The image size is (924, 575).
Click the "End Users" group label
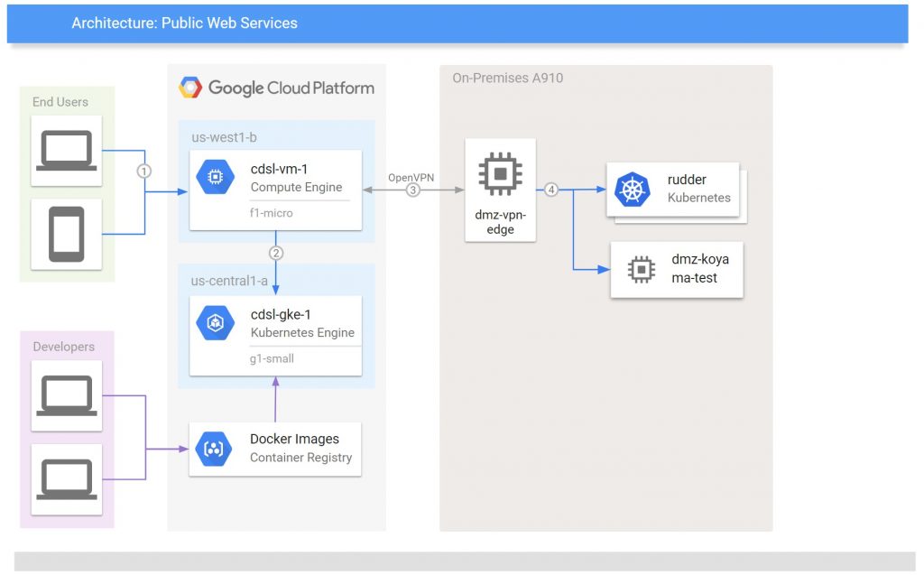click(60, 102)
